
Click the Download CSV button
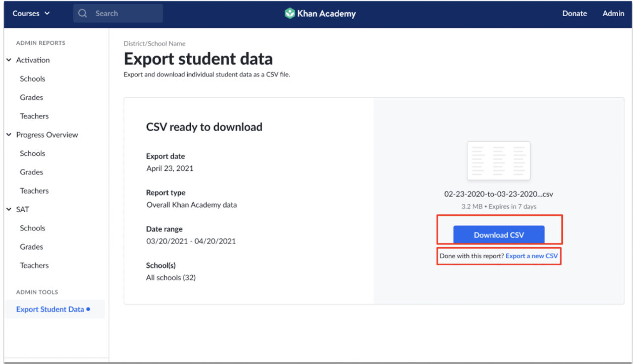499,235
